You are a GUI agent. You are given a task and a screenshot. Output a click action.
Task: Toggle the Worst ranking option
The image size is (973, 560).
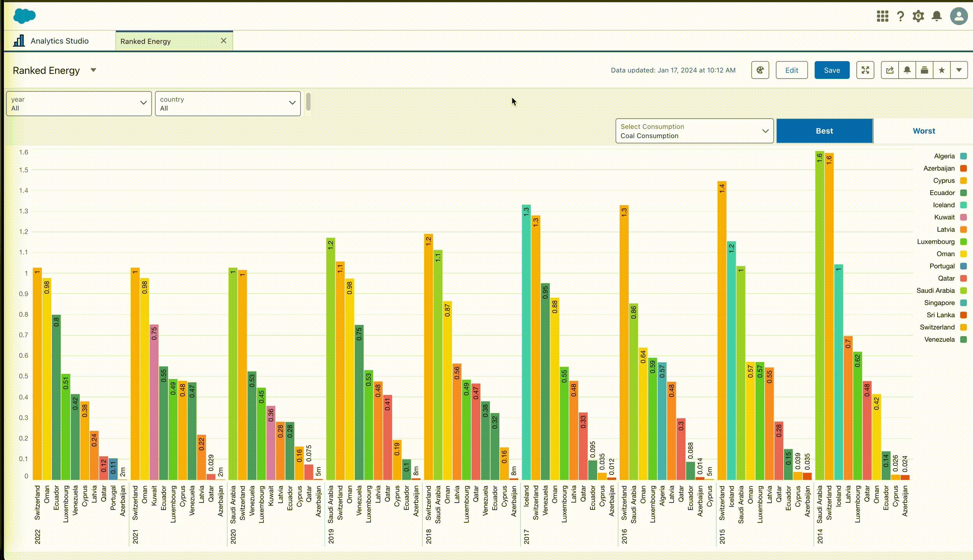(x=924, y=131)
